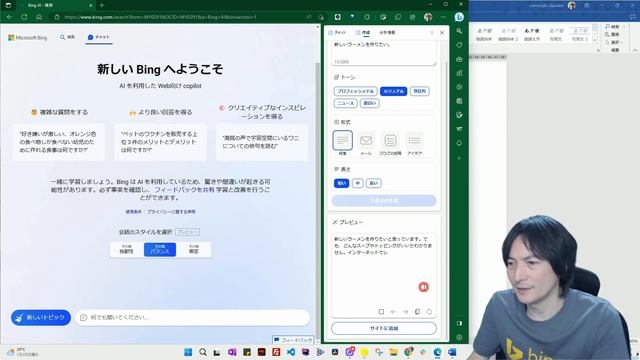Set length to long

tap(373, 183)
